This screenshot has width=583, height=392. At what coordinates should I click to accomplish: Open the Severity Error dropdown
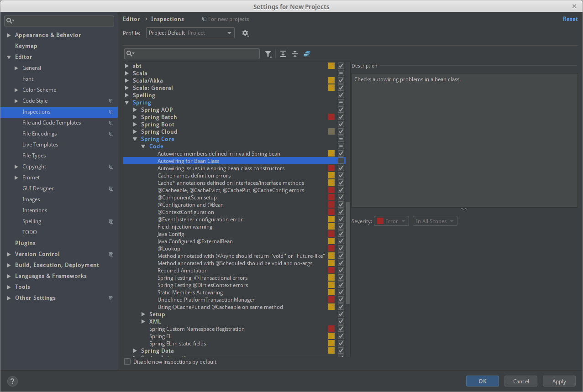coord(392,221)
